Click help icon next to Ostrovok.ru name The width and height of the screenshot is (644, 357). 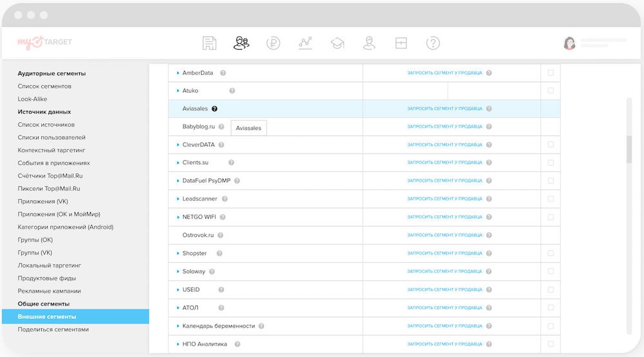point(220,235)
